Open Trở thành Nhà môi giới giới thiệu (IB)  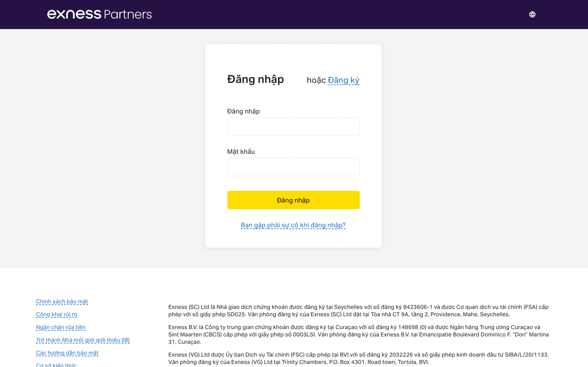[x=83, y=340]
